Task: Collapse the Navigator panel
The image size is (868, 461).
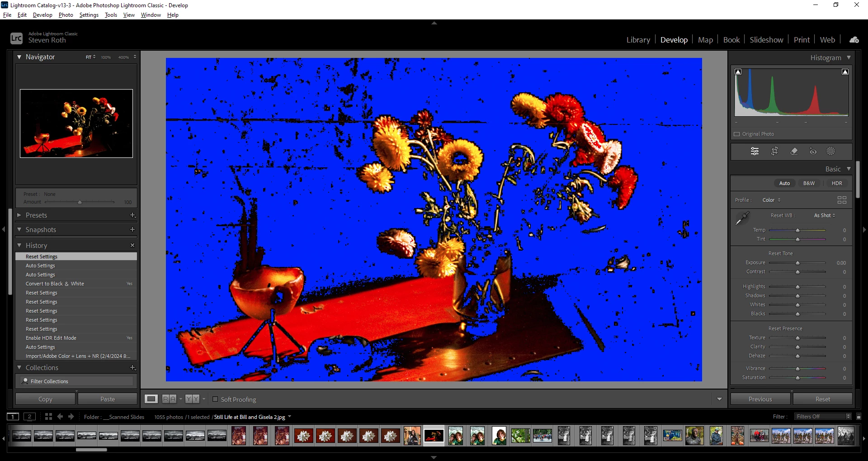Action: [x=19, y=57]
